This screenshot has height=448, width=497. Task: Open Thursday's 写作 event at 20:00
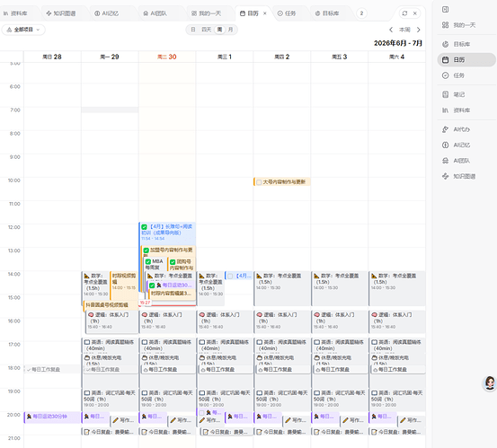pos(297,420)
